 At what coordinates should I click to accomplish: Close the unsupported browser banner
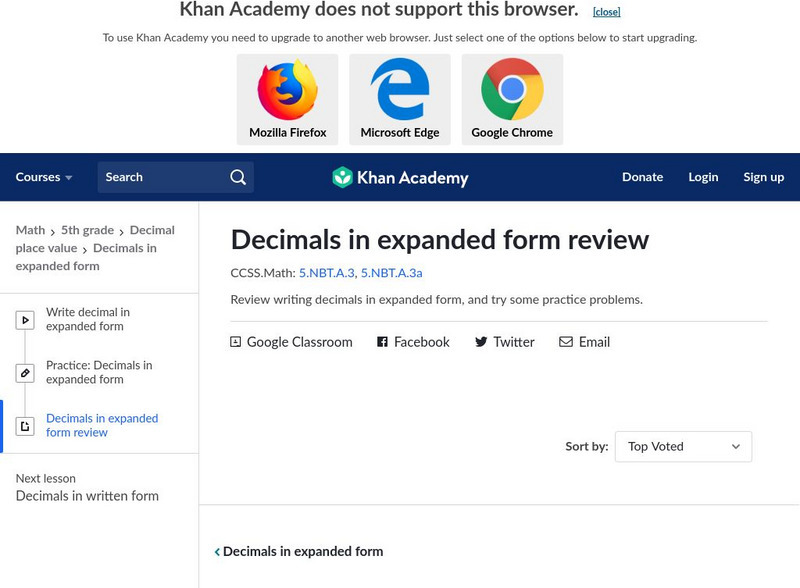[606, 12]
